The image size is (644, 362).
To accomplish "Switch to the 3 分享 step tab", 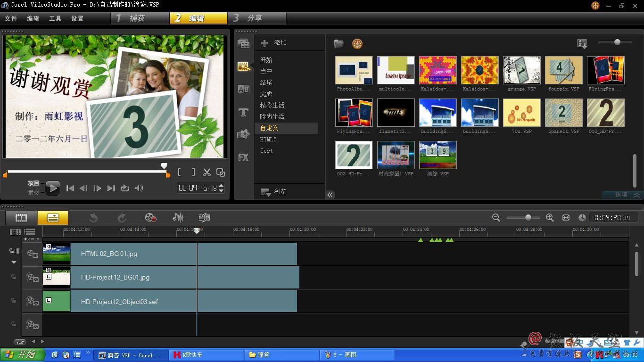I will click(257, 18).
